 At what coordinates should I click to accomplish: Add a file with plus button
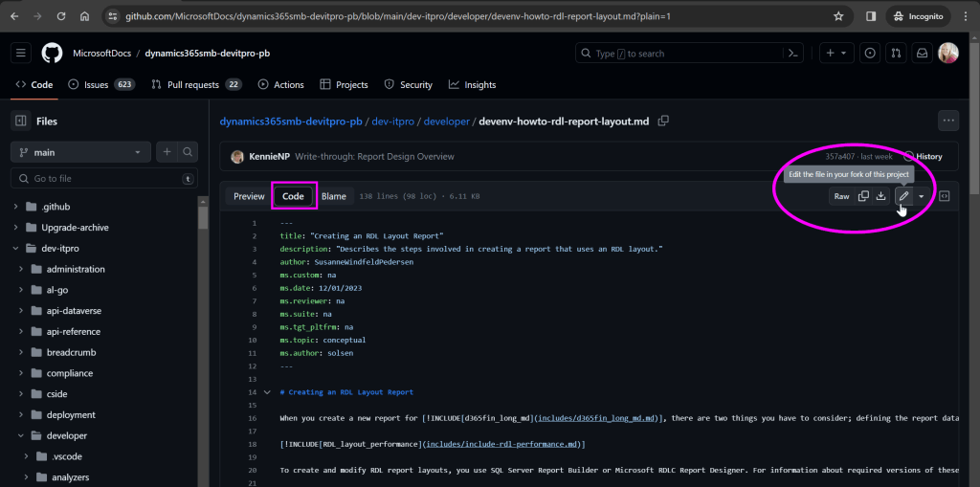[x=167, y=152]
